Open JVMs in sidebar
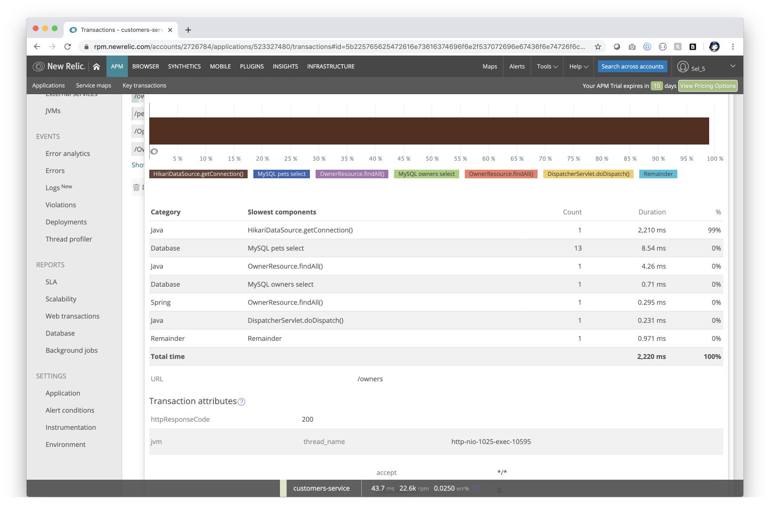This screenshot has width=770, height=532. [53, 111]
